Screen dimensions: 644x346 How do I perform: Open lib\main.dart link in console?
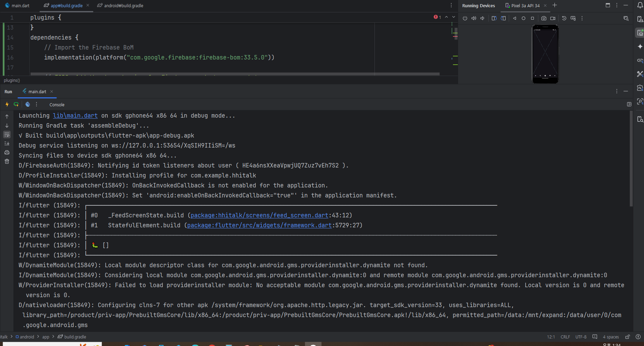(x=75, y=116)
